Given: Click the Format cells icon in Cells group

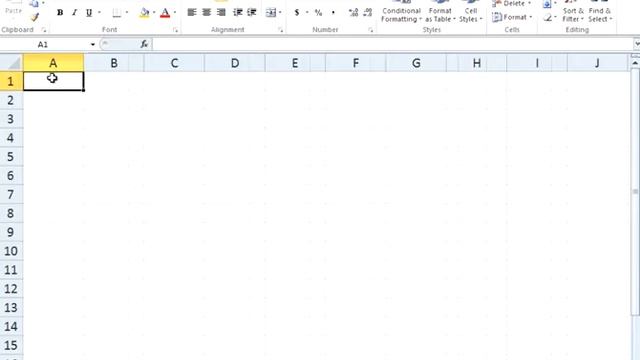Looking at the screenshot, I should [497, 17].
